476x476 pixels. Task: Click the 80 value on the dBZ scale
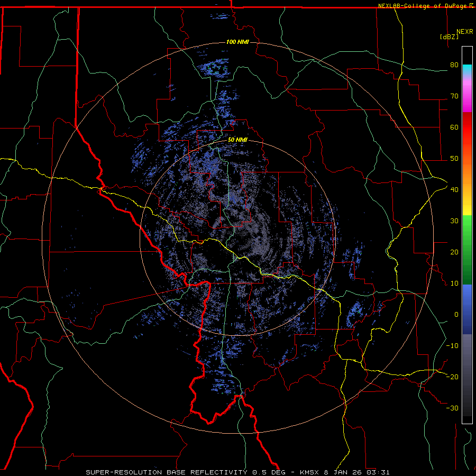click(x=454, y=65)
